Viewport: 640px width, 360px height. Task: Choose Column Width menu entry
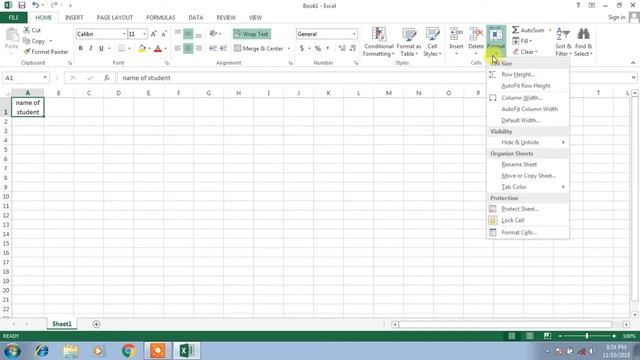pyautogui.click(x=527, y=98)
